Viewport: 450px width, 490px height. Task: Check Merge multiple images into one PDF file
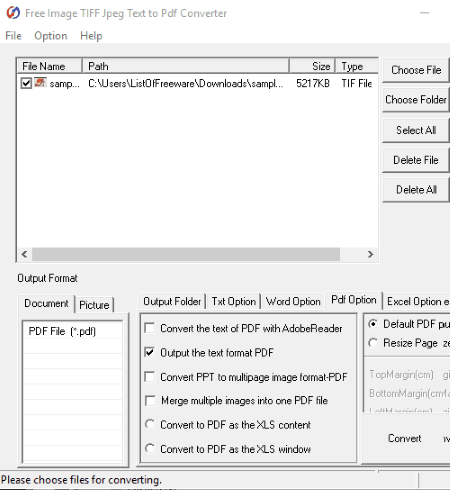tap(150, 400)
